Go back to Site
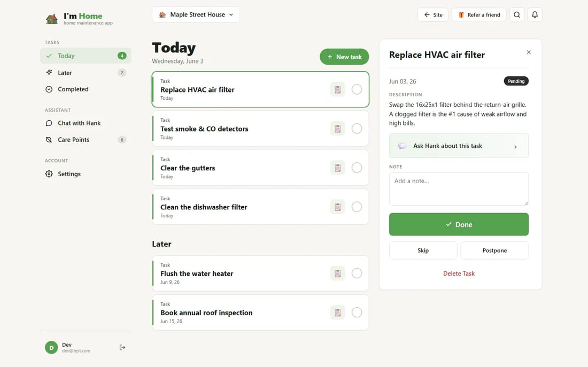 tap(433, 14)
